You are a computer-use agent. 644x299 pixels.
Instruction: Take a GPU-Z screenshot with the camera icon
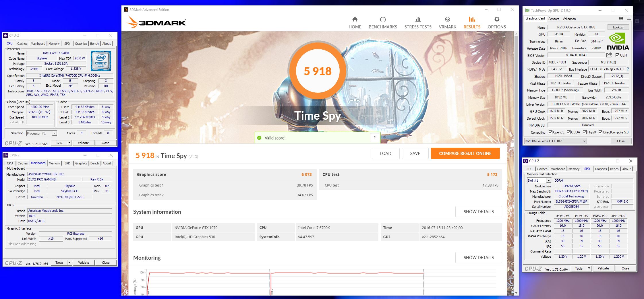(x=621, y=18)
